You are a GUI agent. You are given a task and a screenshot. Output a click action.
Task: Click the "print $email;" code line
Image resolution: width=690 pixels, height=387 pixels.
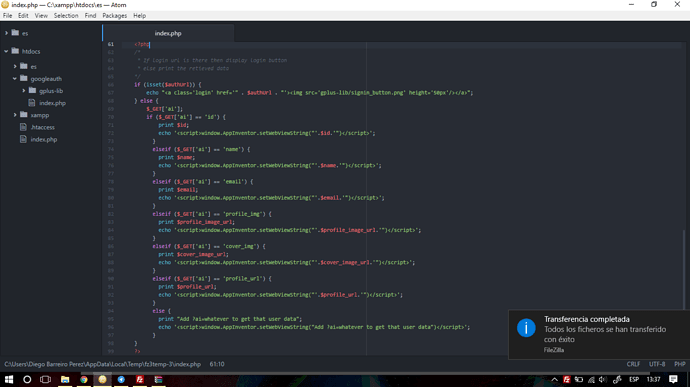[x=178, y=190]
